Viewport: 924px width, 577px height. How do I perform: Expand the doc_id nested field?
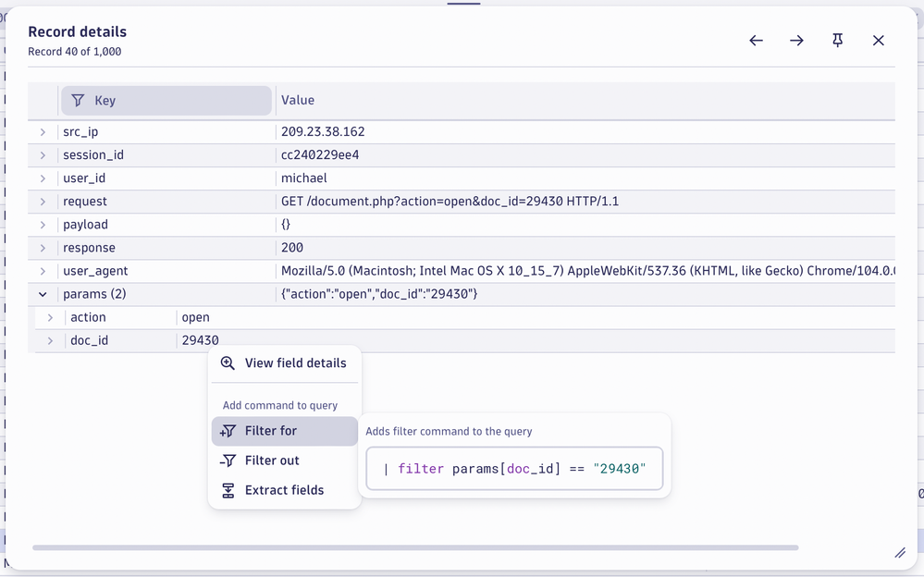[50, 341]
